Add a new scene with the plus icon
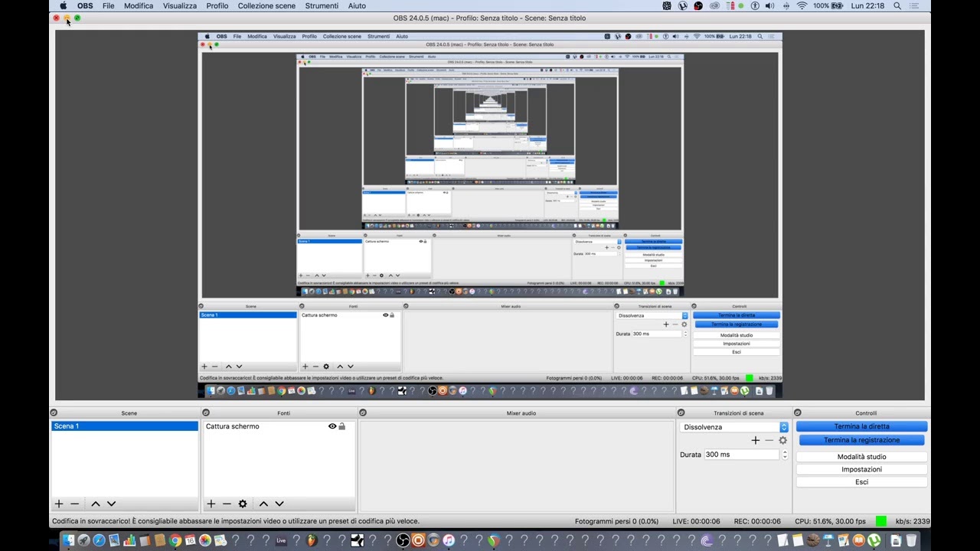This screenshot has height=551, width=980. [58, 504]
